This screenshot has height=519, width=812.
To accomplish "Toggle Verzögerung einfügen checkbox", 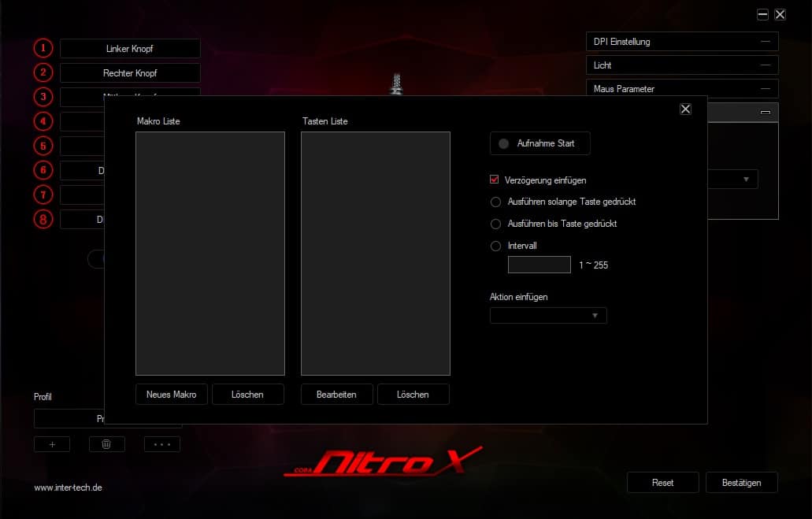I will pyautogui.click(x=495, y=180).
